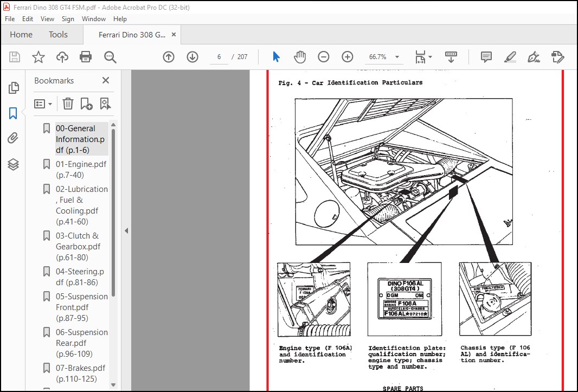578x392 pixels.
Task: Open the View menu
Action: [x=47, y=19]
